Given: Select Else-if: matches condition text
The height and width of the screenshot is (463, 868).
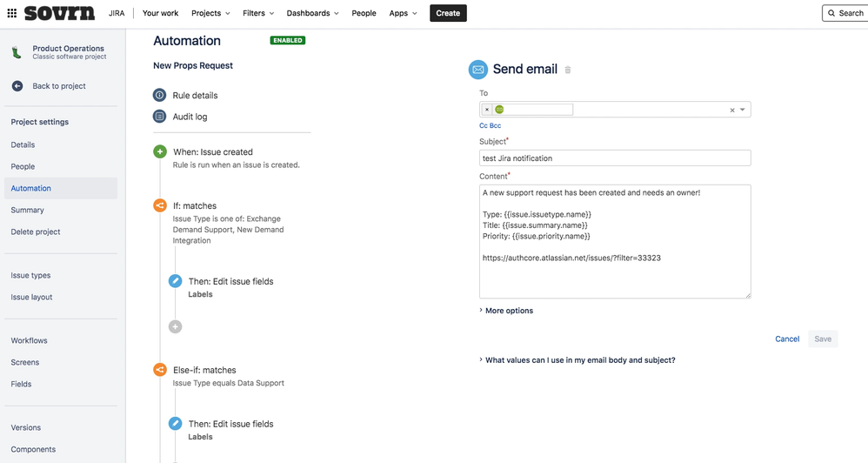Looking at the screenshot, I should click(204, 370).
